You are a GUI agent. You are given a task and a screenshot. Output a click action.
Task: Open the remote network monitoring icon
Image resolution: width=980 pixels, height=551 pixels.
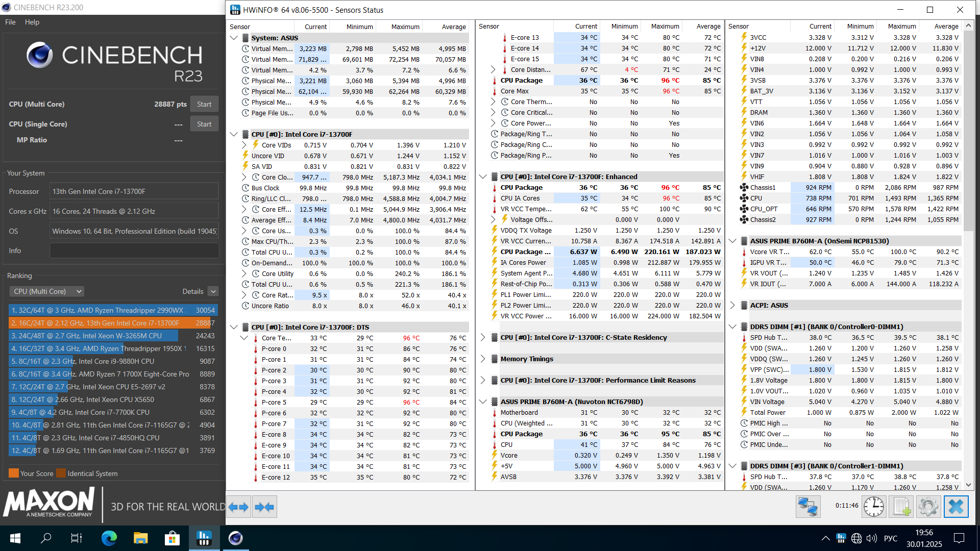[x=808, y=507]
